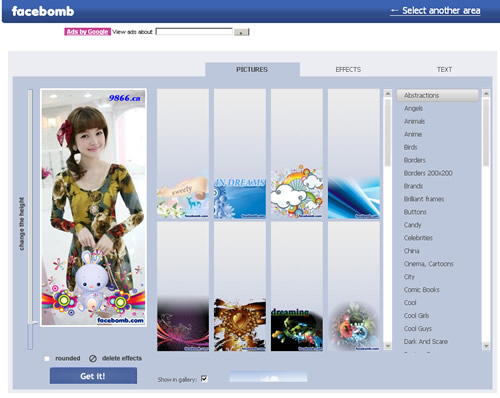
Task: Select the Abstractions category
Action: point(437,95)
